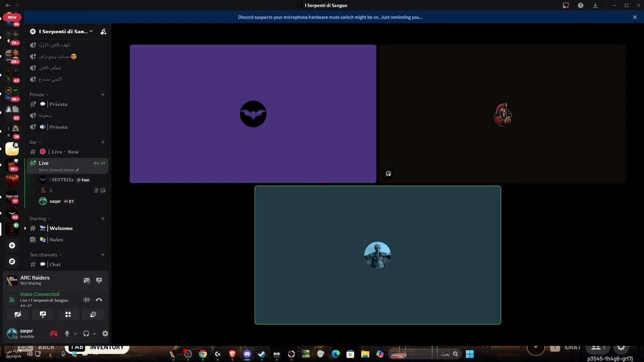Open the microphone input options arrow

pos(75,333)
